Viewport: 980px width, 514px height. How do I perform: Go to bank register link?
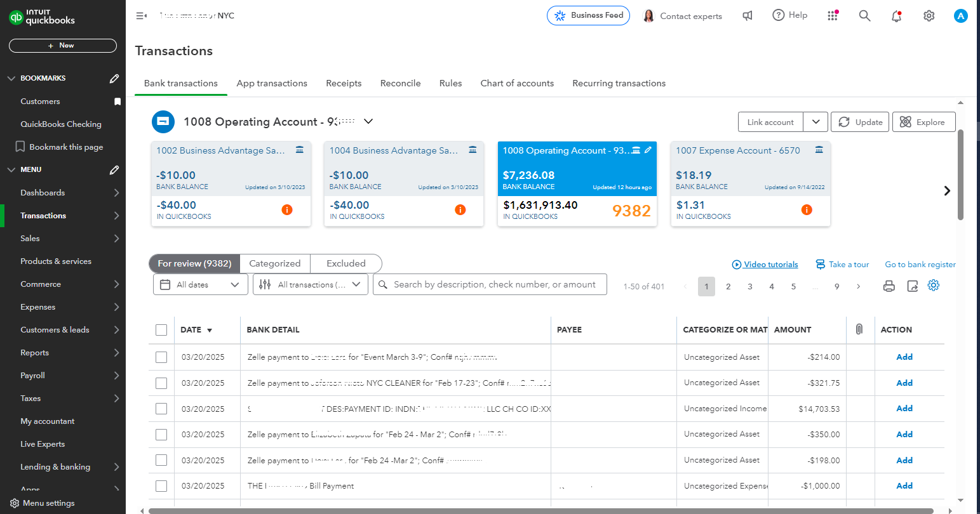pyautogui.click(x=920, y=265)
